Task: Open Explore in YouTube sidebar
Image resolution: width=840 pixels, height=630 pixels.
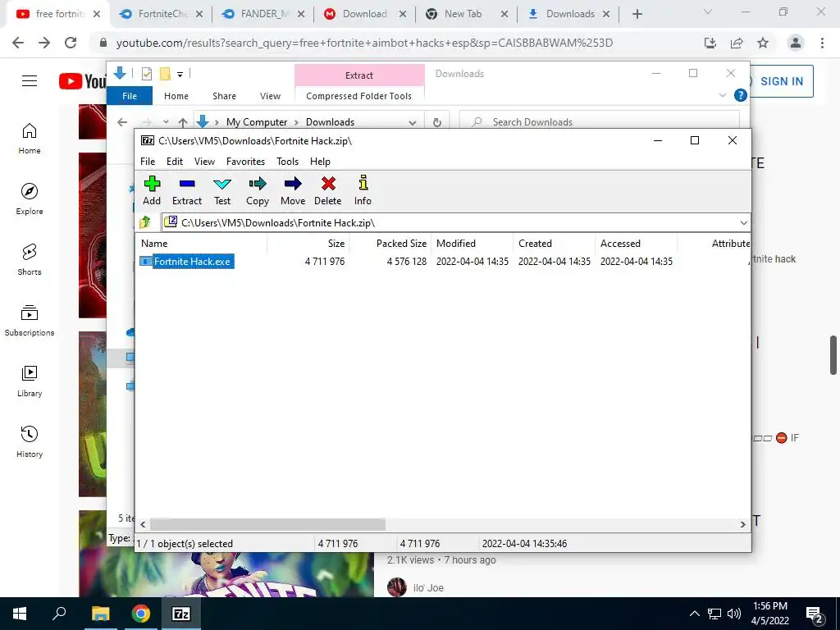Action: (30, 199)
